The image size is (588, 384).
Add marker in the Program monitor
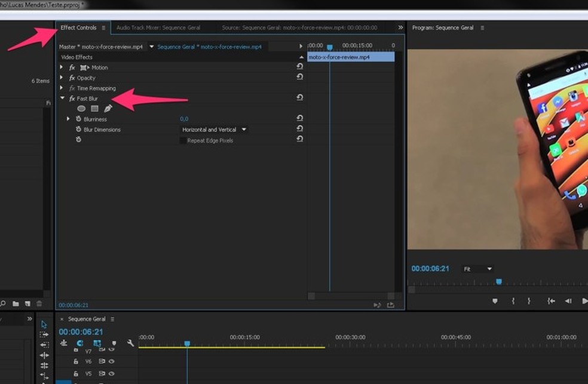tap(495, 301)
